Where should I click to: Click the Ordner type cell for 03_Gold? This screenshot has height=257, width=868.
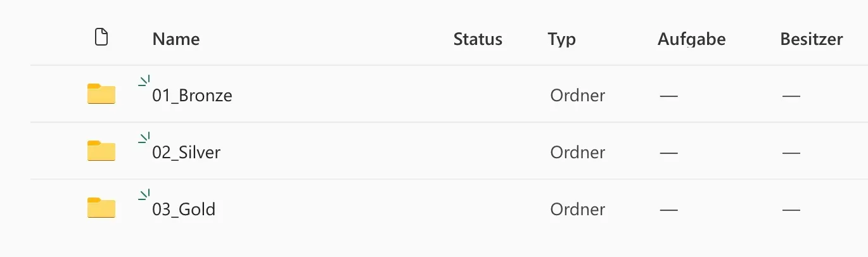tap(577, 210)
